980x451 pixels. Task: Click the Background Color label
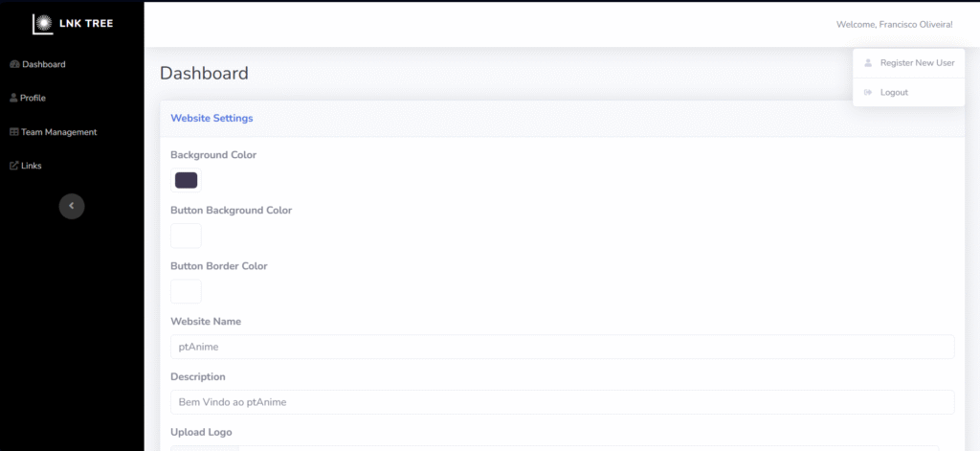tap(213, 154)
